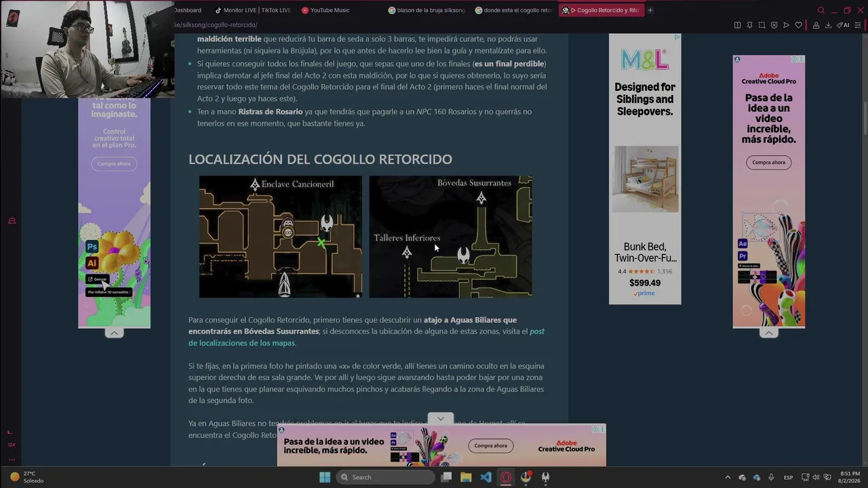Image resolution: width=868 pixels, height=488 pixels.
Task: Add page to bookmarks with heart icon
Action: [798, 25]
